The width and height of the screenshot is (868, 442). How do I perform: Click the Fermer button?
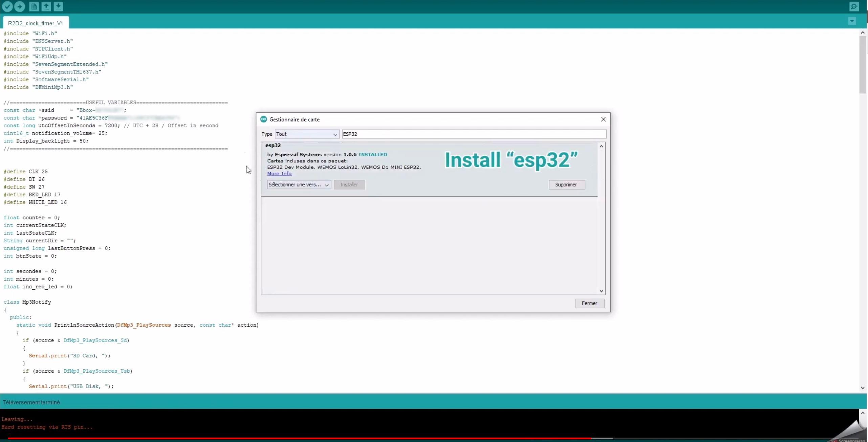coord(589,303)
